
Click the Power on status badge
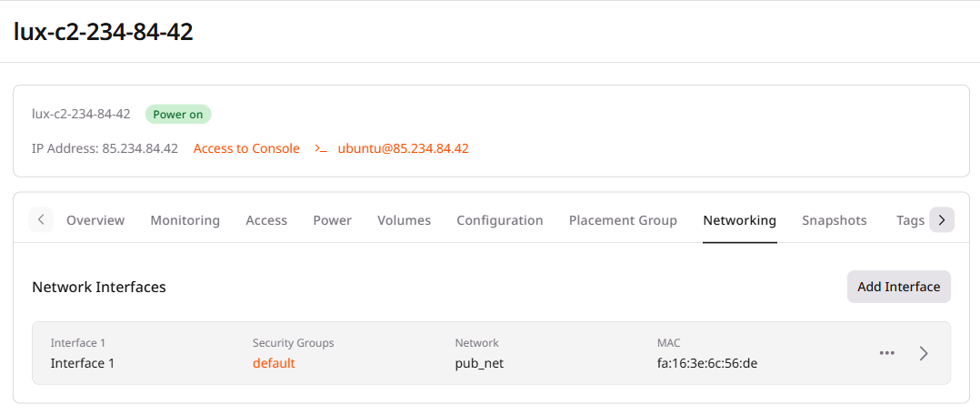point(179,115)
